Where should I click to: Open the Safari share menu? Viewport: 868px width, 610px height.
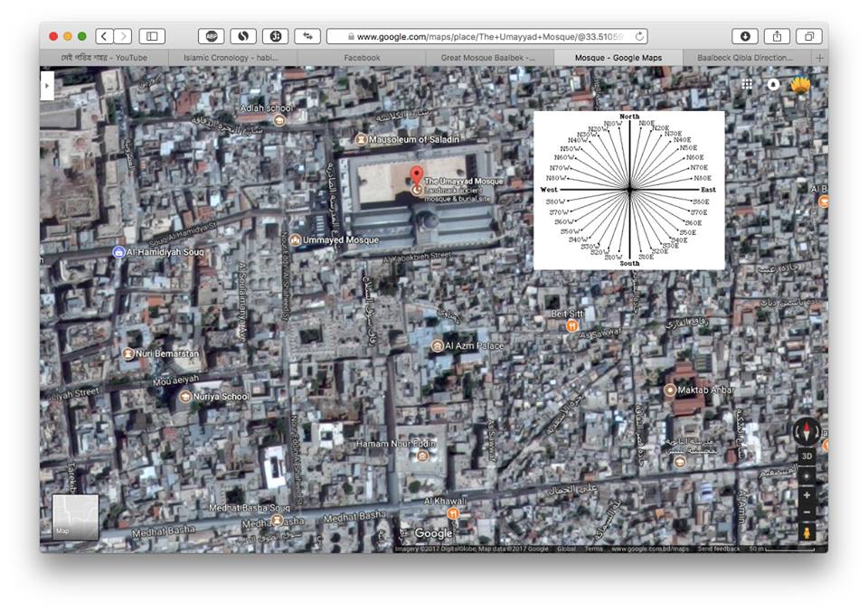point(778,36)
